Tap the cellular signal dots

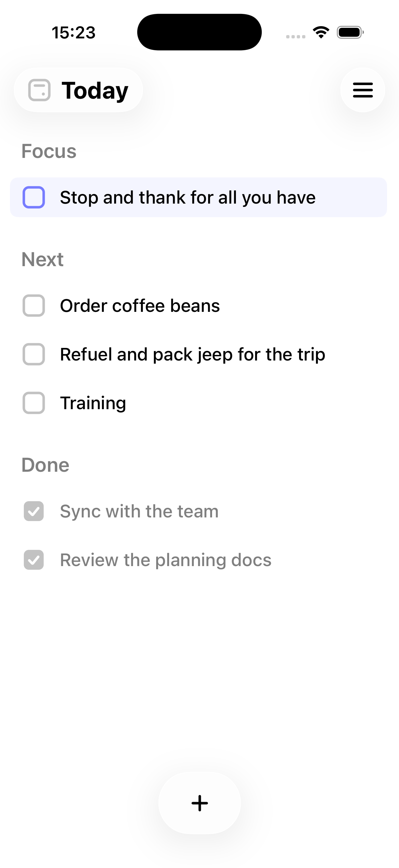coord(296,36)
